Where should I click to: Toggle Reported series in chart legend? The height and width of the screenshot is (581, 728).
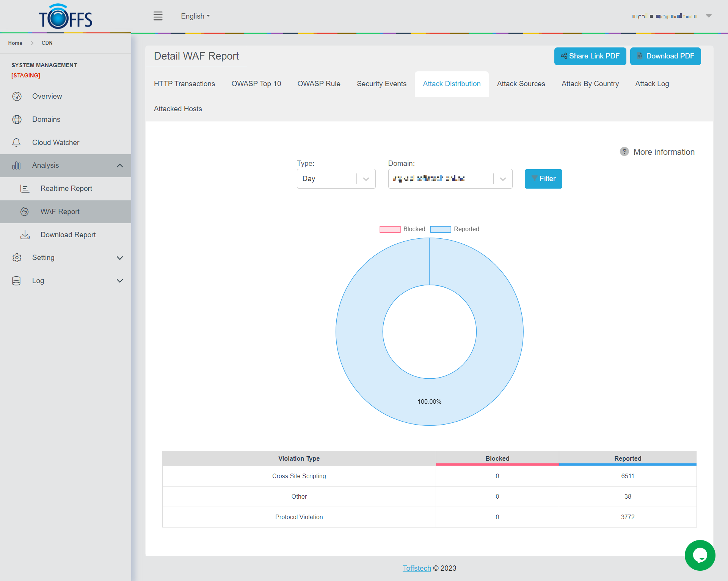point(454,229)
